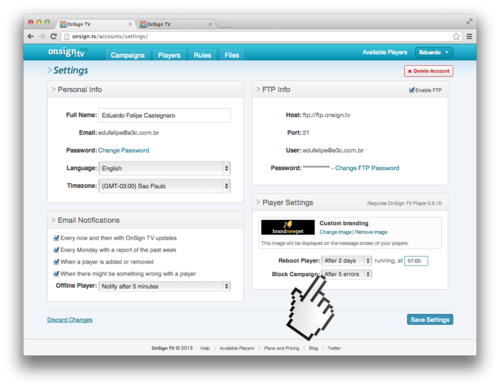Viewport: 500px width, 388px height.
Task: Toggle fullscreen with the window expand arrows
Action: [469, 21]
